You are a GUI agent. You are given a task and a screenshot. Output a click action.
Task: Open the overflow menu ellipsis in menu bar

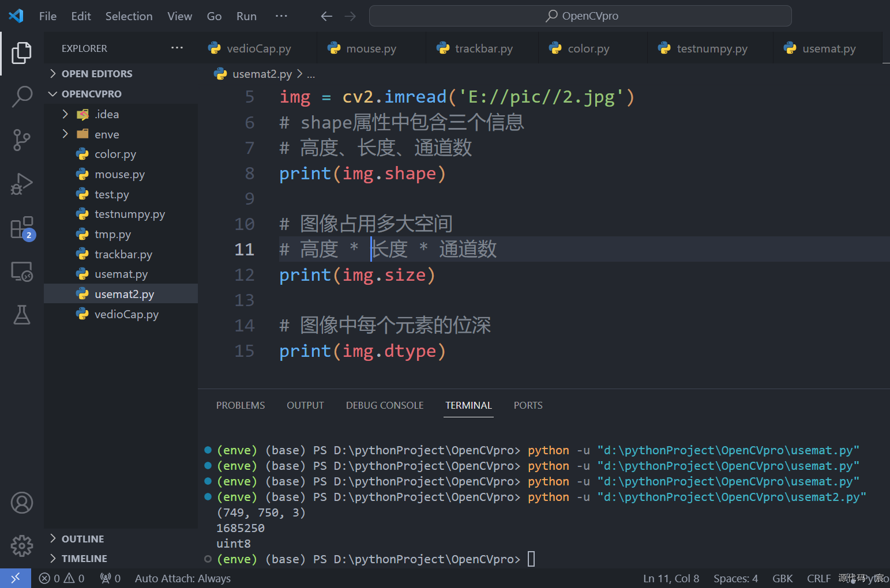[281, 16]
